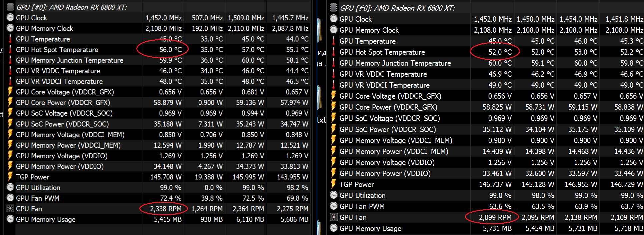Click lightning icon of GPU Memory Voltage (VDDIO), right panel

[x=334, y=162]
